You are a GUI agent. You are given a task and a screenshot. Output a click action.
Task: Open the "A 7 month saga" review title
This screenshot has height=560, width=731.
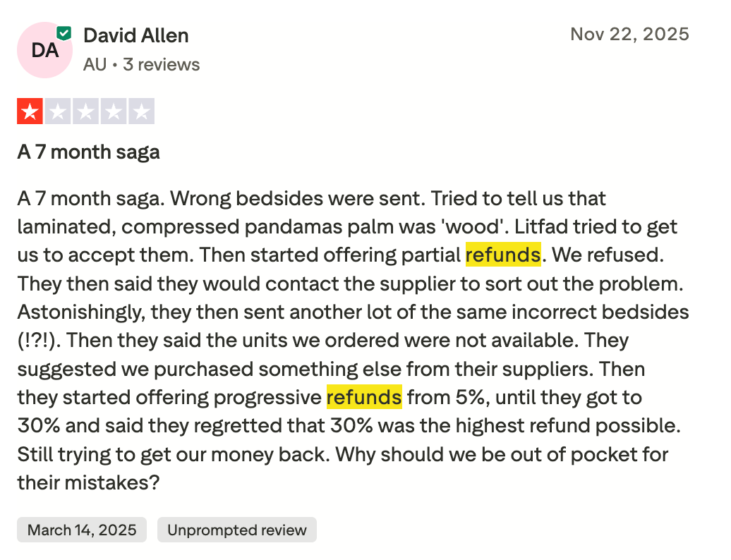88,152
